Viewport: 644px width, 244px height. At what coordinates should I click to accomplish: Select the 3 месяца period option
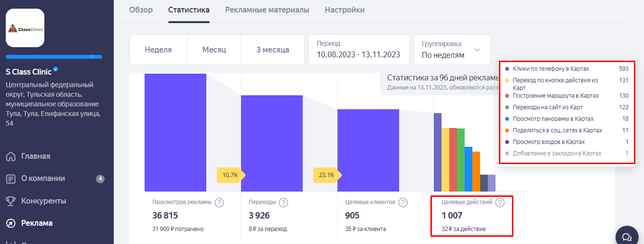coord(273,50)
